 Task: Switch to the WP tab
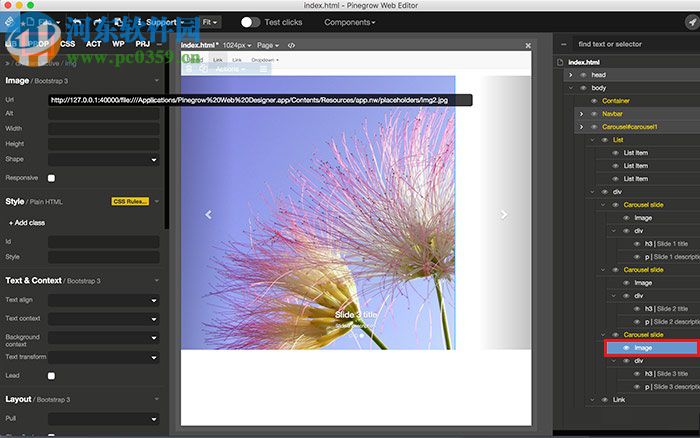click(118, 44)
